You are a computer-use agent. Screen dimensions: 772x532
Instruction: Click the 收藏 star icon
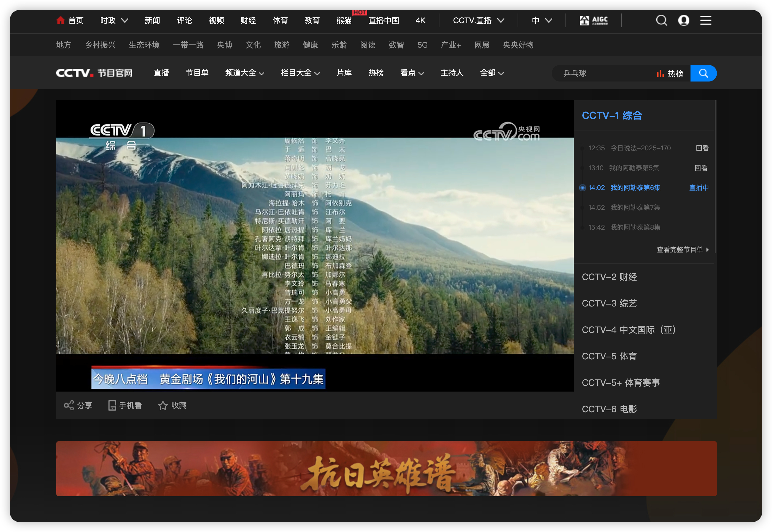coord(163,405)
